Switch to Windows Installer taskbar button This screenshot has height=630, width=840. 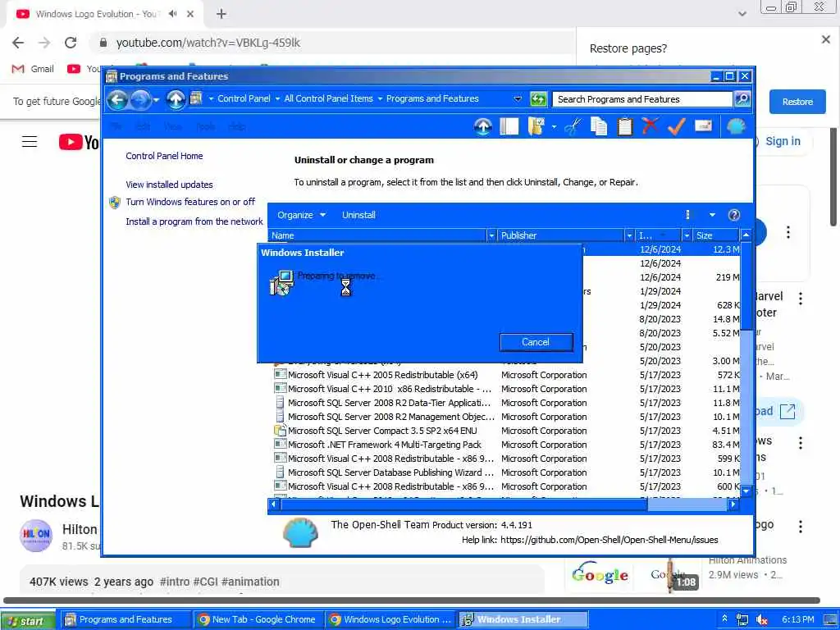pyautogui.click(x=522, y=619)
